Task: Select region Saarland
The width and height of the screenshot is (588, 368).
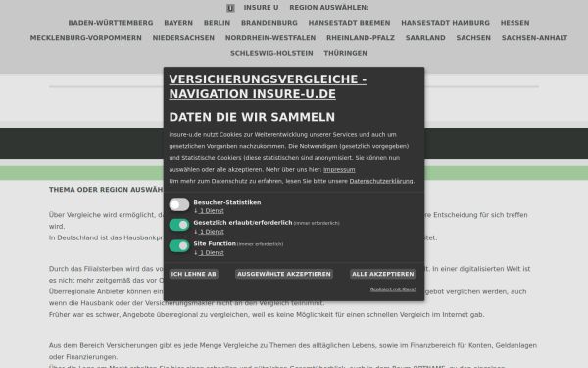Action: point(425,38)
